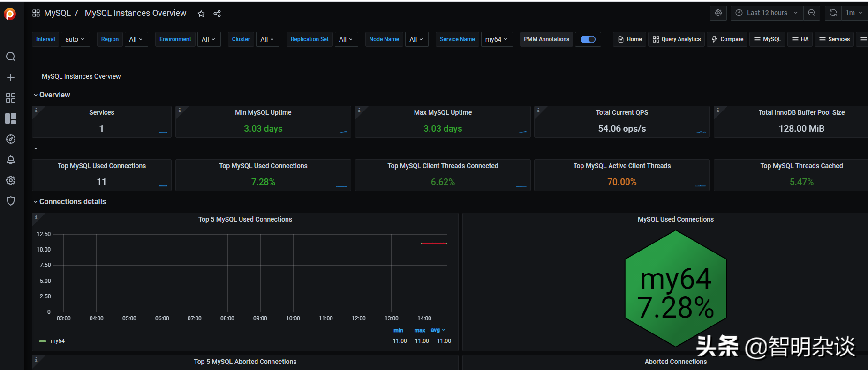Zoom out the time range
This screenshot has width=868, height=370.
click(812, 13)
